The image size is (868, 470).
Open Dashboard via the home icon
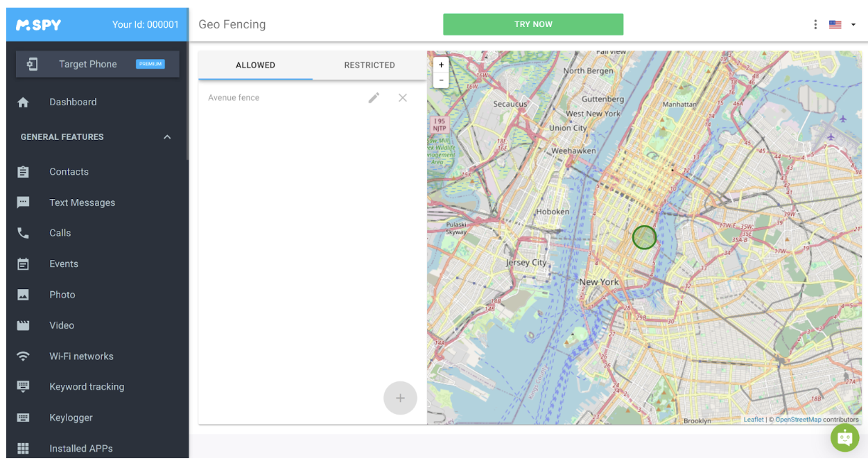23,102
